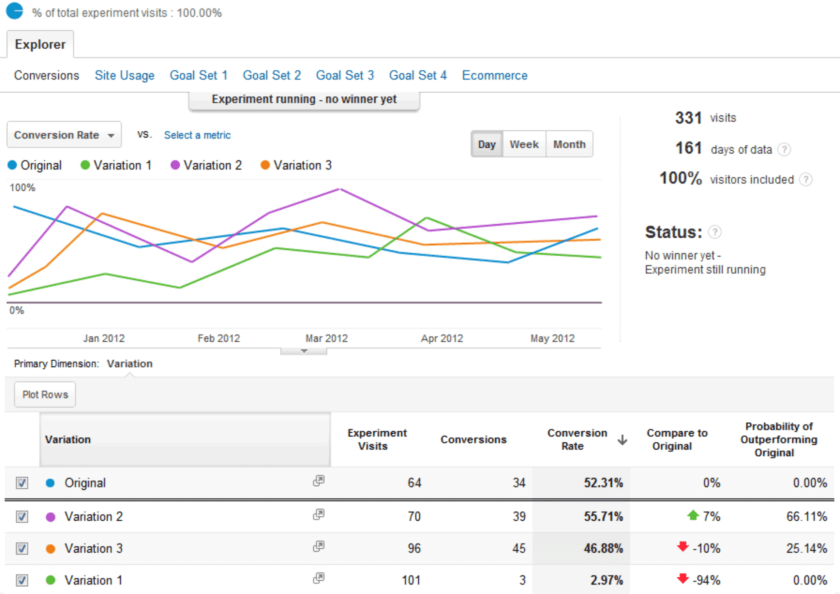Uncheck the Variation 3 row

[22, 548]
